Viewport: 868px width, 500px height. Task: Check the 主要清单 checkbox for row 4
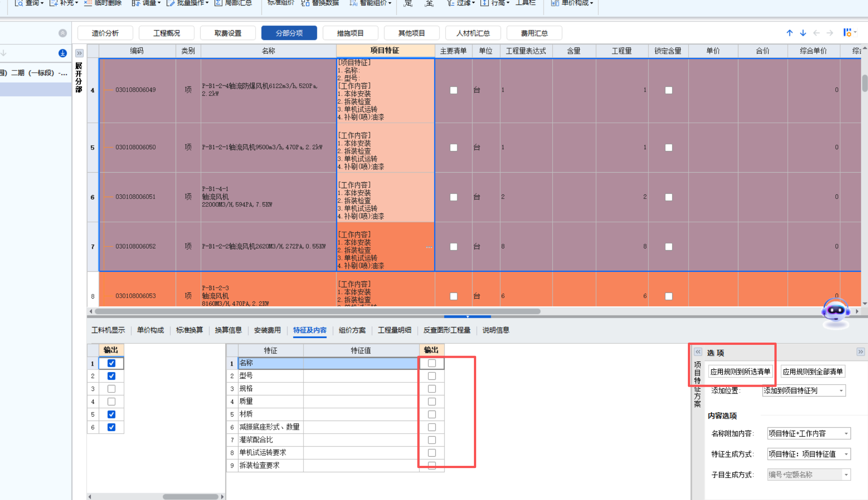[453, 90]
